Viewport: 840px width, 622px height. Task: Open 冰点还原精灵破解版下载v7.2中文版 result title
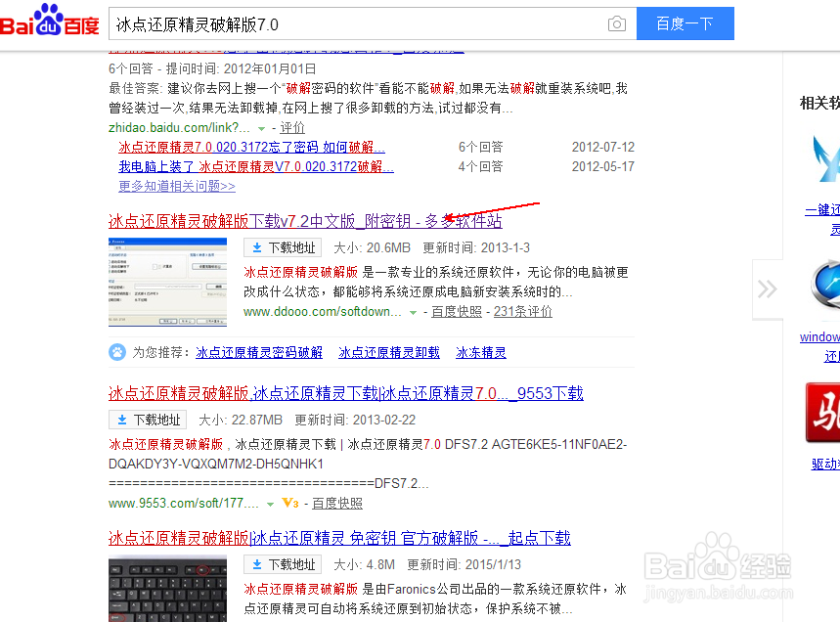pos(305,221)
